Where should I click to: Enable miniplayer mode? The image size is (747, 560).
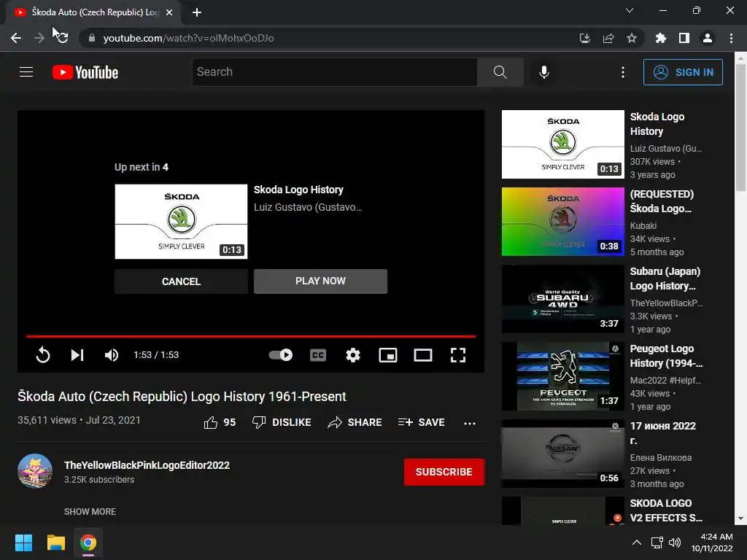pyautogui.click(x=388, y=355)
